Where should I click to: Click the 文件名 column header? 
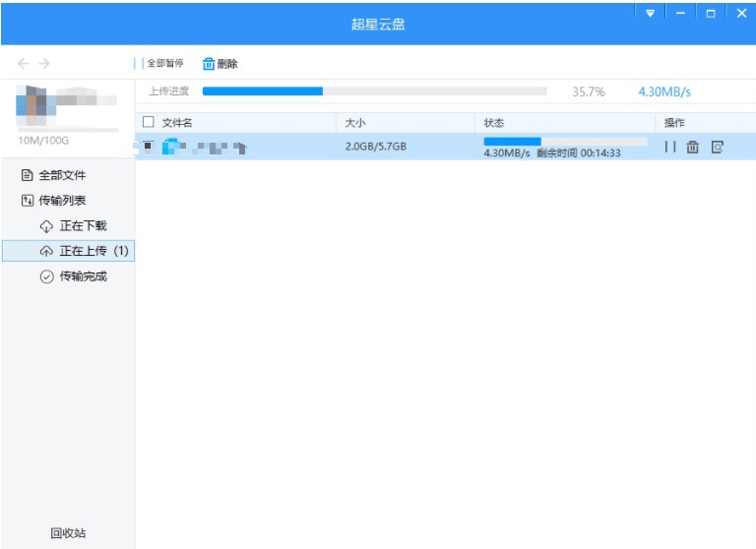tap(177, 123)
